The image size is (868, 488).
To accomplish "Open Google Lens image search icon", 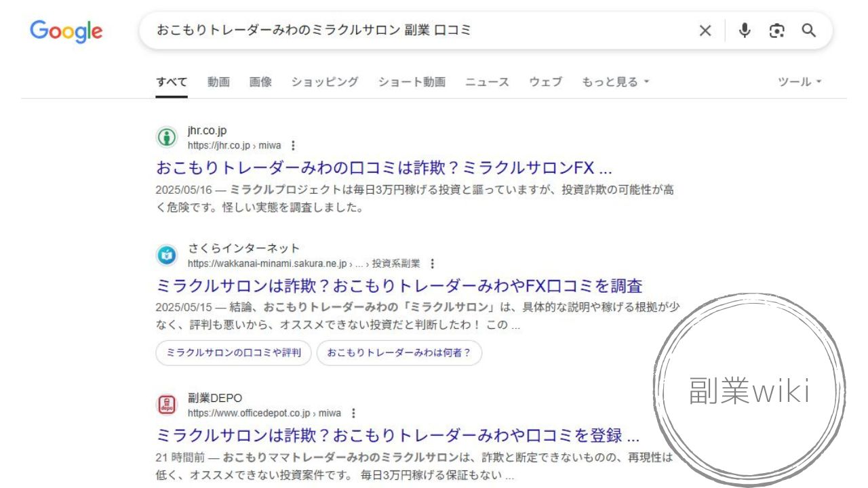I will (776, 30).
